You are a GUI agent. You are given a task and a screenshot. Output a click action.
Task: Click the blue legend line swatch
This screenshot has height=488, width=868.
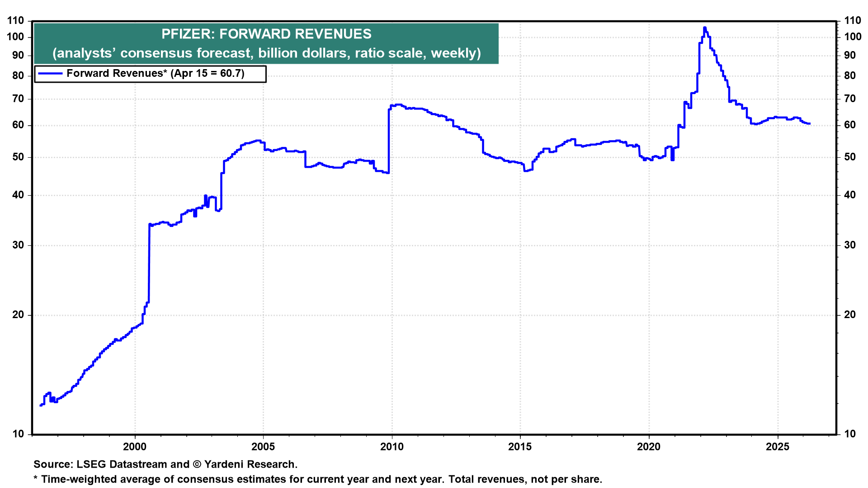pos(50,74)
